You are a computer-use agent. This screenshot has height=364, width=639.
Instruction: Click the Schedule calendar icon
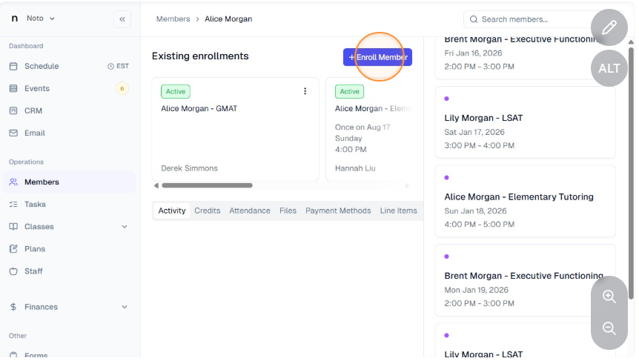13,66
